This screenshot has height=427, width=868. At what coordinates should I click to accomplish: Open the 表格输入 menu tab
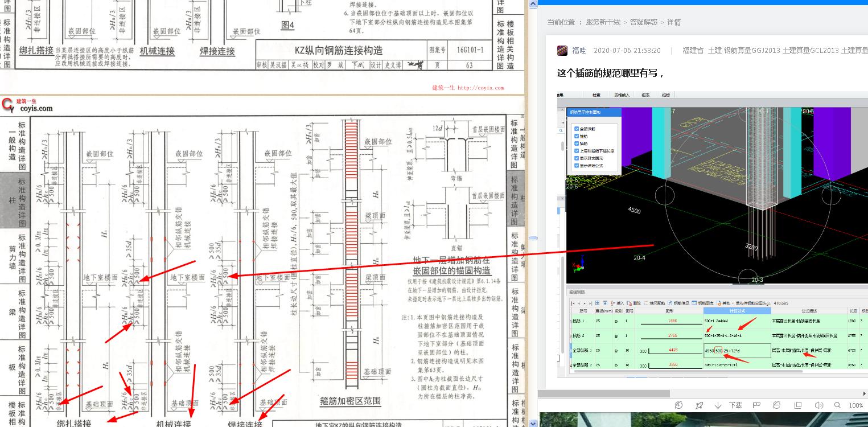click(622, 95)
